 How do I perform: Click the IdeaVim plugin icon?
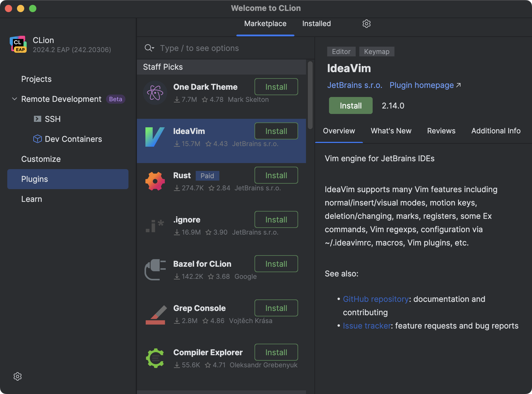coord(155,136)
